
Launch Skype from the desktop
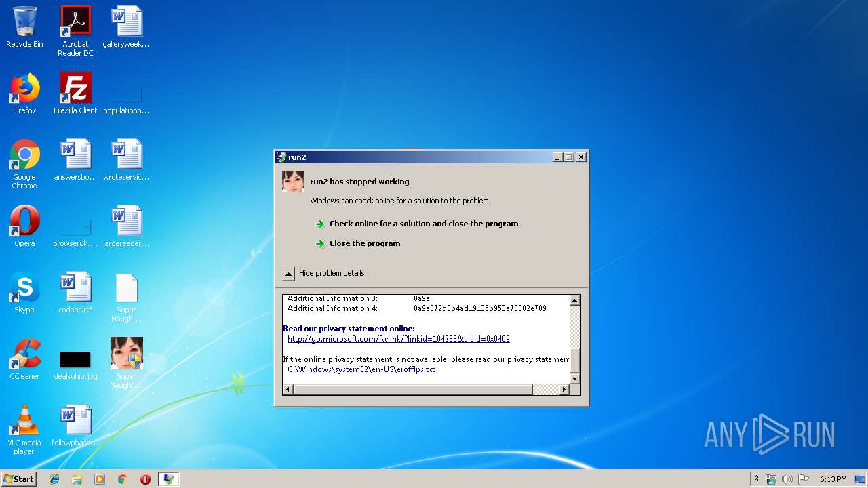coord(24,293)
